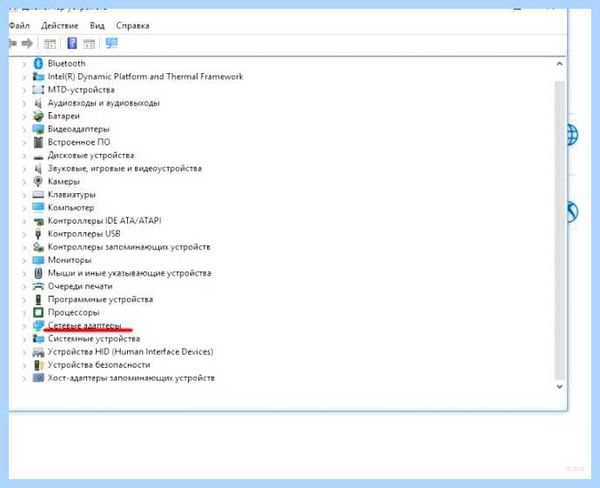Open the Вид menu
The height and width of the screenshot is (488, 600).
point(97,26)
